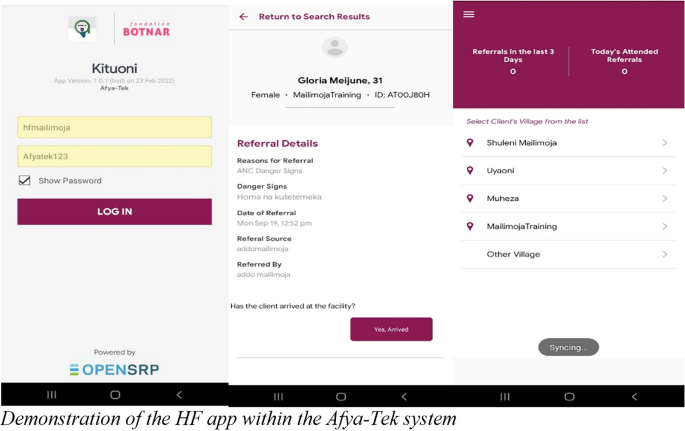Focus the username field hfmailimoja
This screenshot has height=431, width=685.
click(x=114, y=128)
